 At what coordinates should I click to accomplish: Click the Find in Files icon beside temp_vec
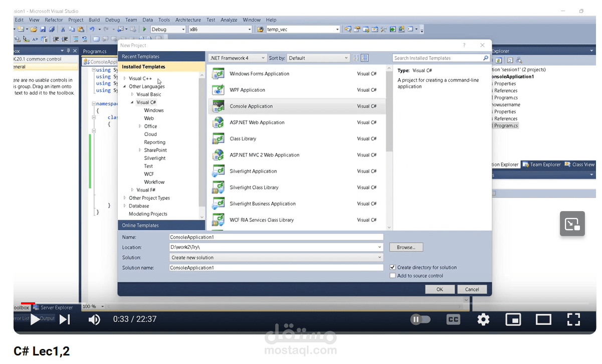coord(260,29)
